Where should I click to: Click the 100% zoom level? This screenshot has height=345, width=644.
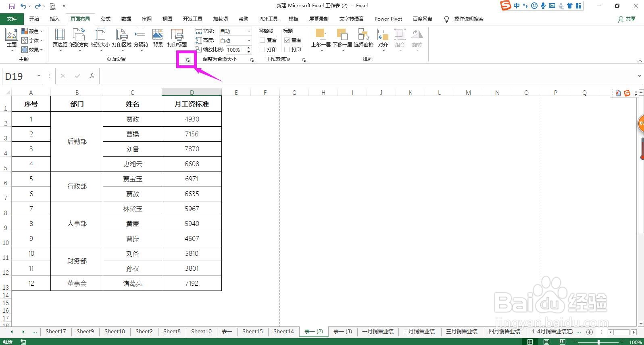[635, 342]
